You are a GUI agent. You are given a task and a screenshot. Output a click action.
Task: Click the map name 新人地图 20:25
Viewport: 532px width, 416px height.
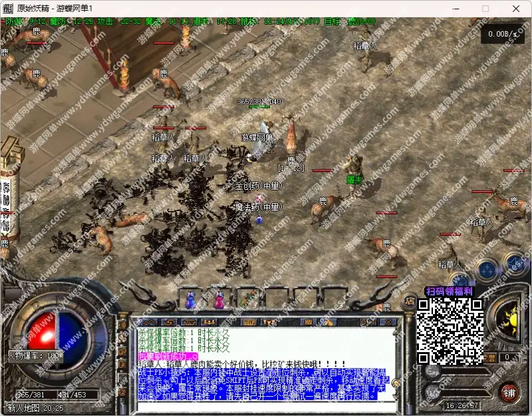tap(36, 408)
